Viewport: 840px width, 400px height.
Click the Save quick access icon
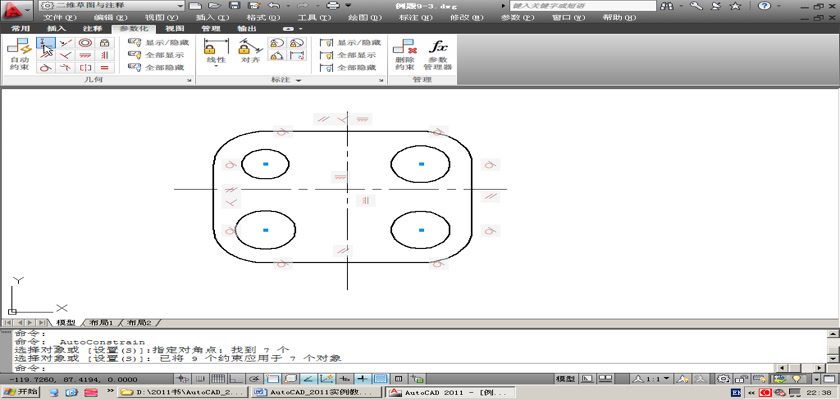pos(234,5)
